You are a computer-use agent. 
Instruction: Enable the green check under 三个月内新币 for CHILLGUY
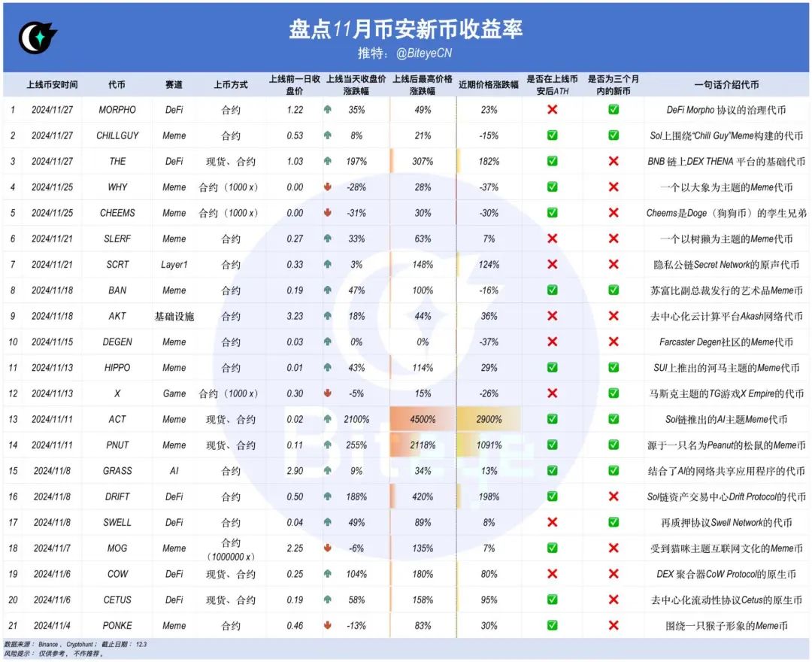point(614,135)
